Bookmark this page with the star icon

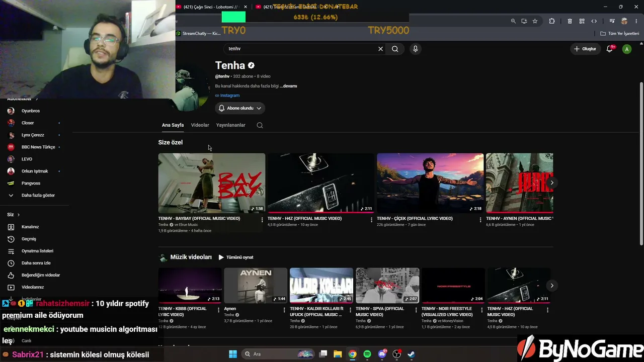click(535, 21)
